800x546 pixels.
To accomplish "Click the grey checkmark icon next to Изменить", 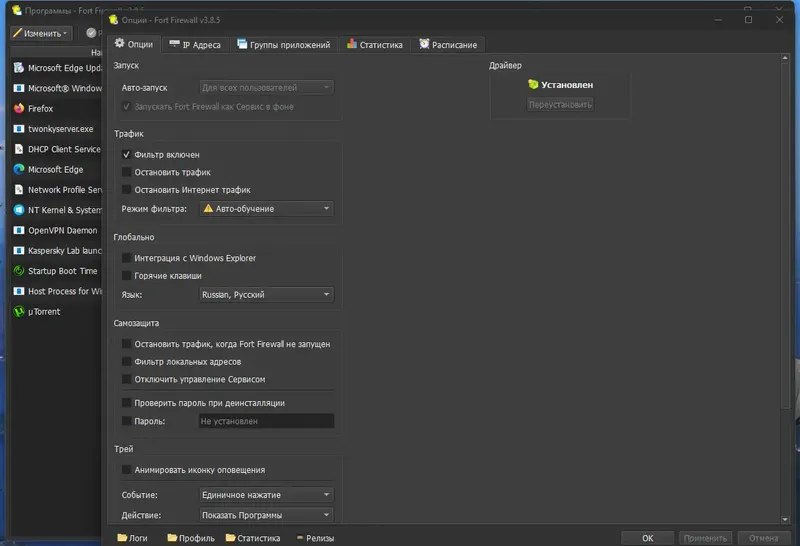I will click(91, 33).
